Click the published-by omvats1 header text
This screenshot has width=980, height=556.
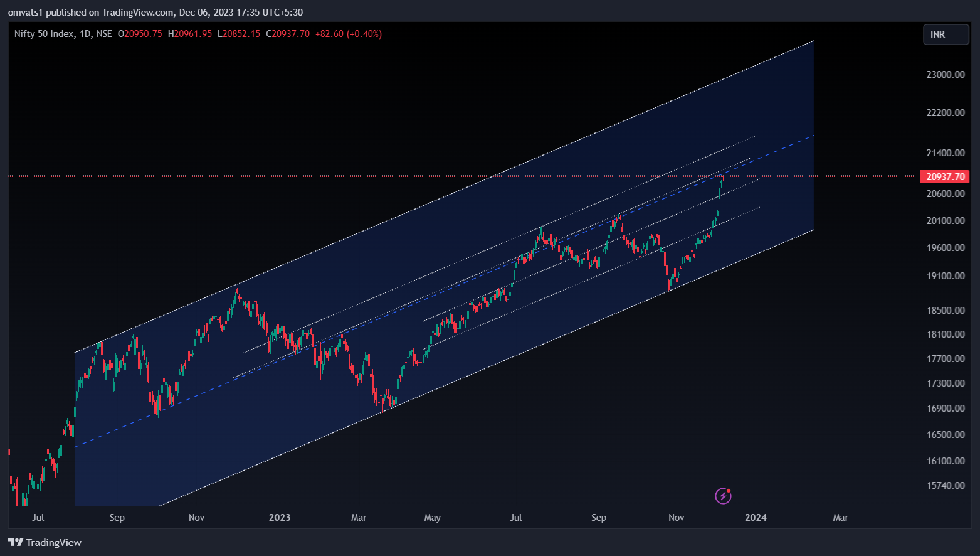[155, 12]
